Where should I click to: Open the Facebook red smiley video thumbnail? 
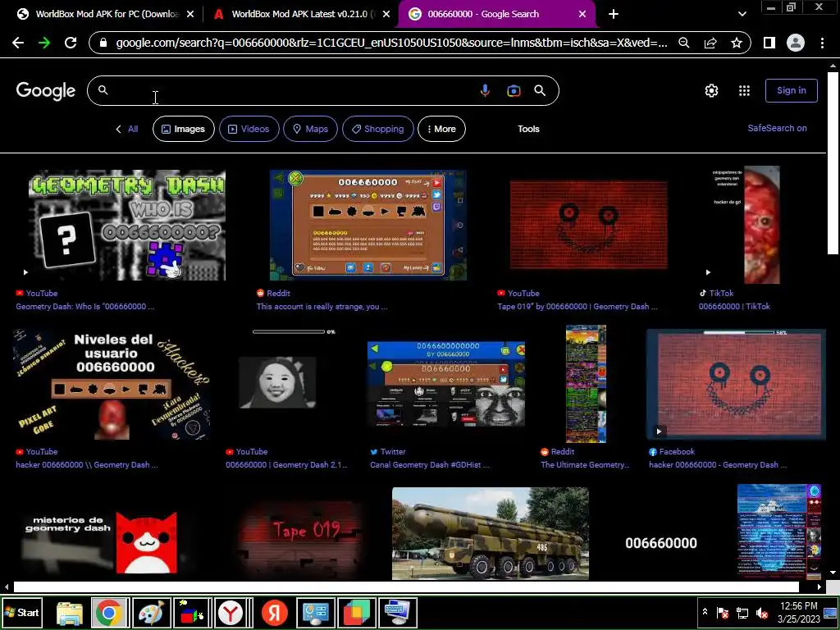tap(737, 385)
